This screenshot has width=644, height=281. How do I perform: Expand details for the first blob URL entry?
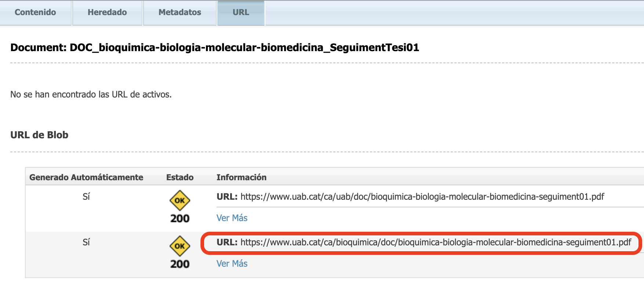click(232, 218)
